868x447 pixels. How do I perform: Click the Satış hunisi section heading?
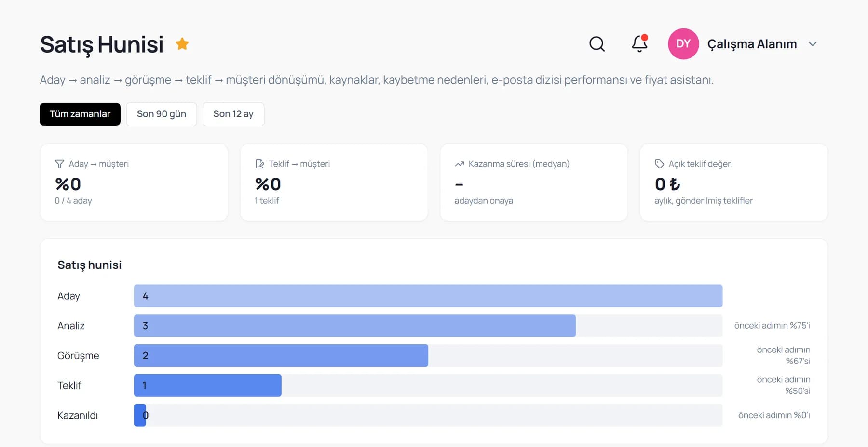(x=89, y=265)
